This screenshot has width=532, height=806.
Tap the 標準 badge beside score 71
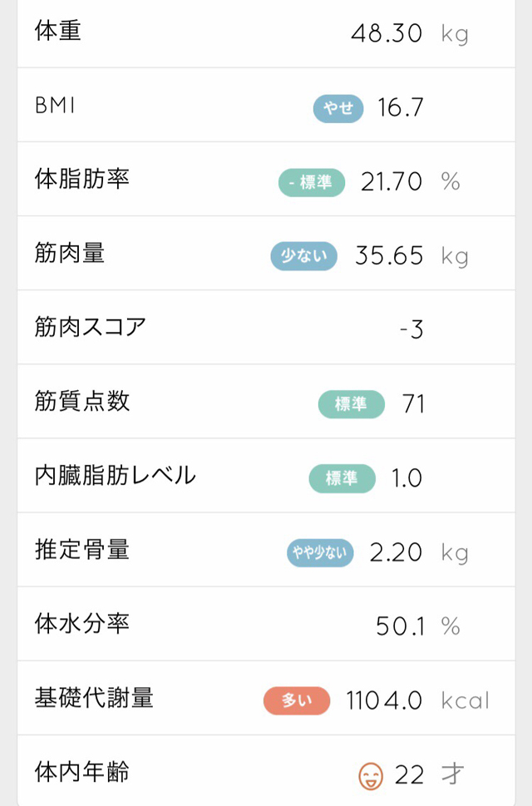(352, 404)
